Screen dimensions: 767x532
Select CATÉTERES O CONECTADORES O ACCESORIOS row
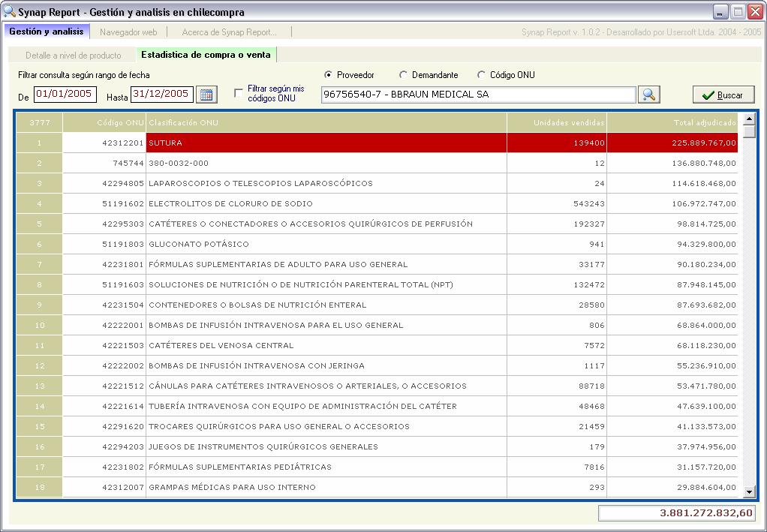coord(377,224)
